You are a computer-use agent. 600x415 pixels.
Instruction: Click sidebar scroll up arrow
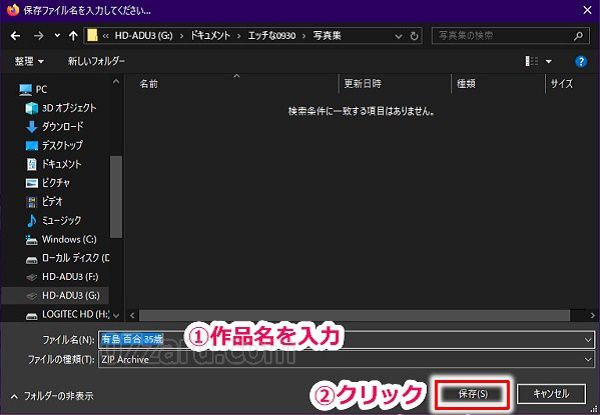tap(116, 81)
